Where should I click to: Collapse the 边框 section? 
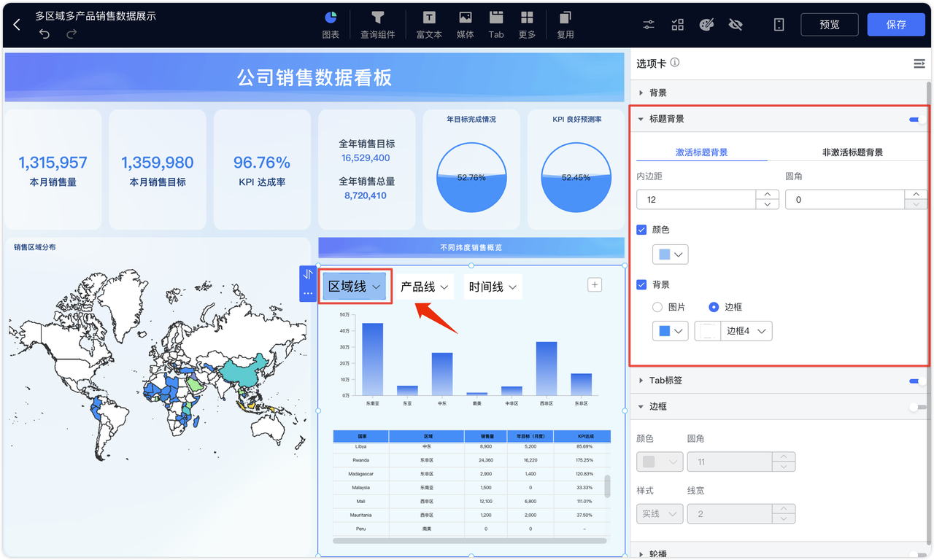641,407
